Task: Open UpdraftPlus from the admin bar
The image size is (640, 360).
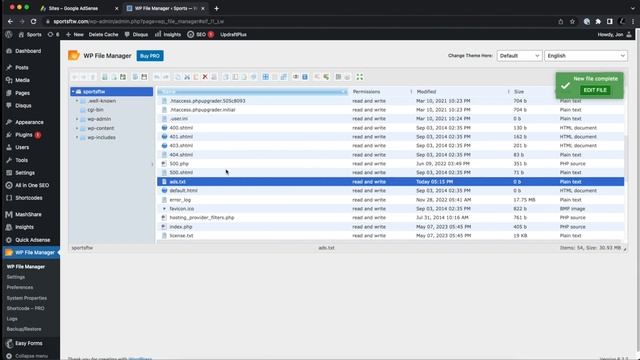Action: (233, 35)
